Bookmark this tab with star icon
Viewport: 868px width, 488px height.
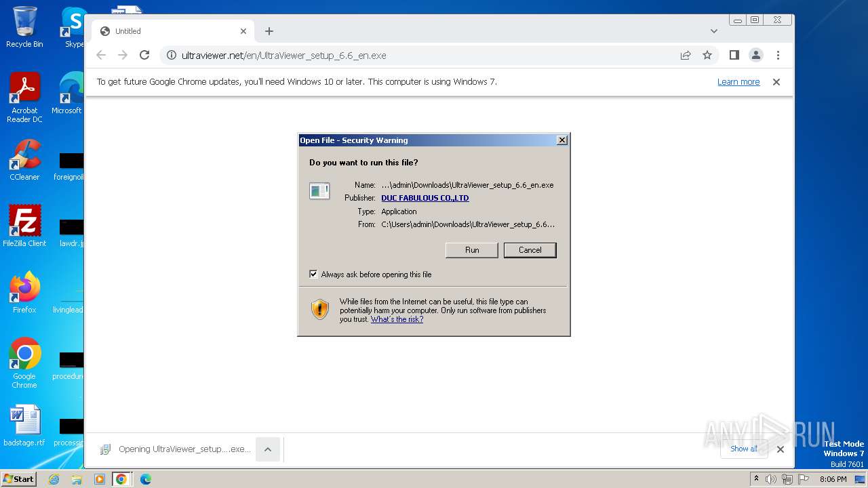(707, 56)
